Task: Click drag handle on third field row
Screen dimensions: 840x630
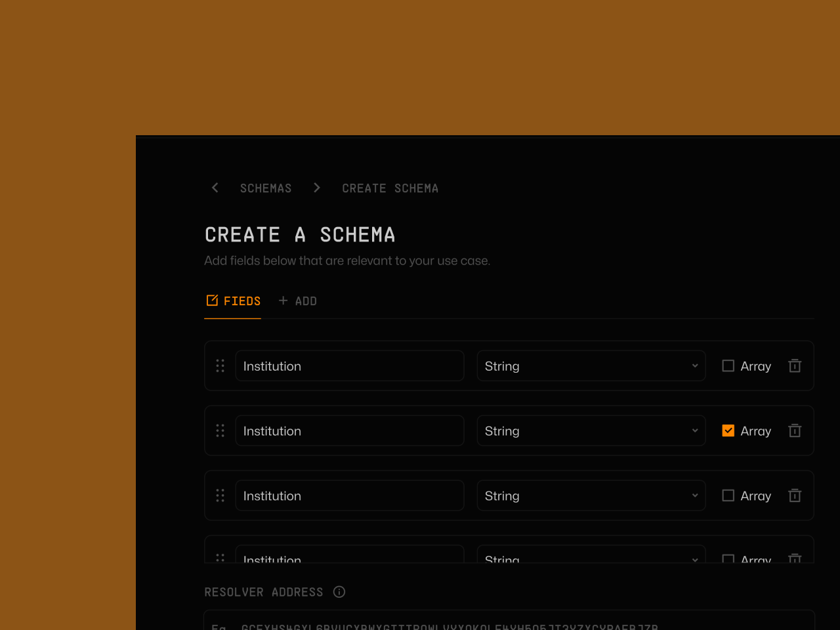Action: coord(220,496)
